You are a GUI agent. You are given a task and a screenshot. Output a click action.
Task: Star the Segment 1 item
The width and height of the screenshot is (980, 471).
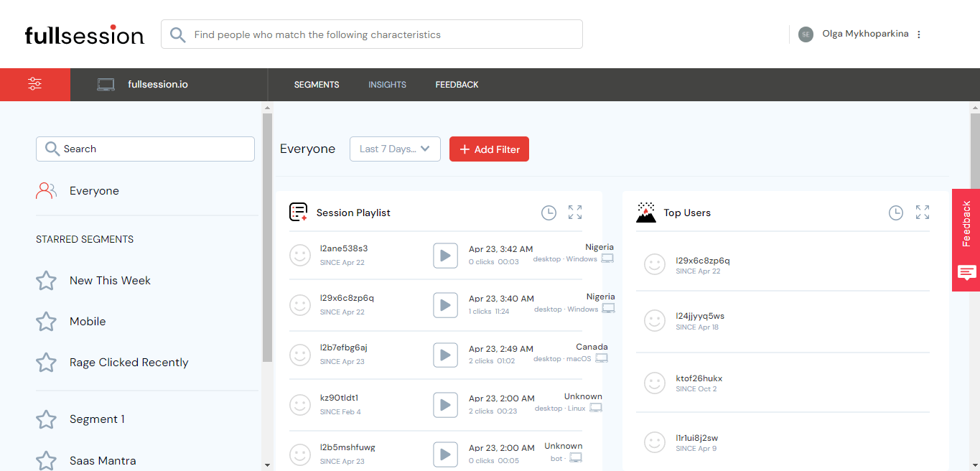tap(46, 419)
